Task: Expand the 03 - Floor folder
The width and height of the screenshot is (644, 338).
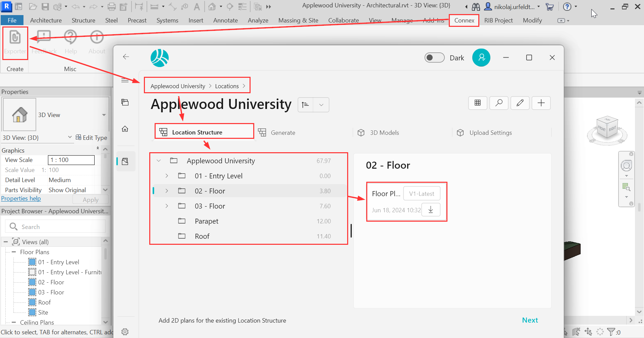Action: (167, 206)
